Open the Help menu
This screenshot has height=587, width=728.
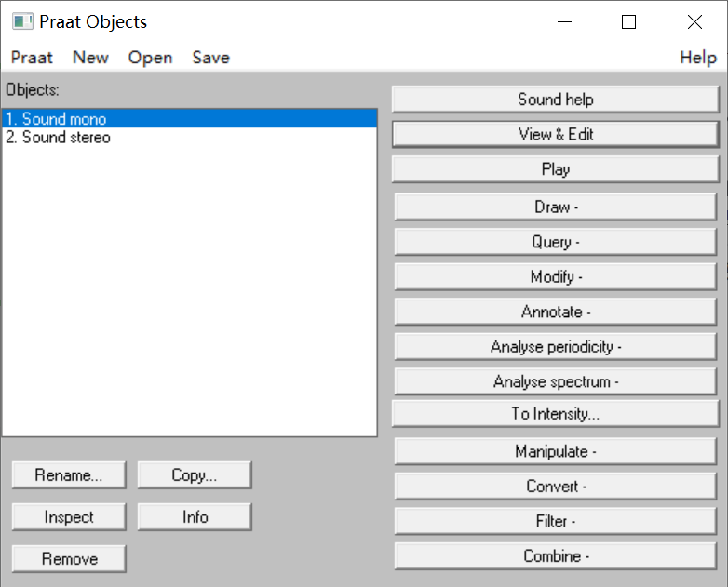697,58
